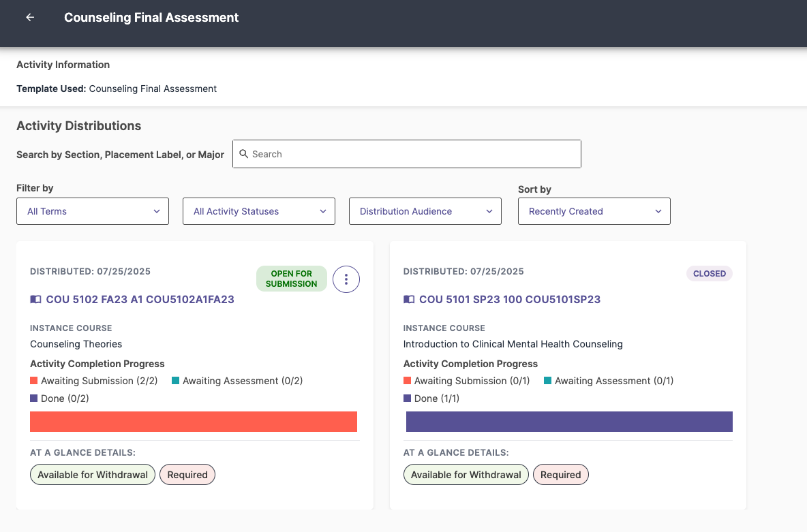The height and width of the screenshot is (532, 807).
Task: Click the Counseling Theories course name
Action: point(76,344)
